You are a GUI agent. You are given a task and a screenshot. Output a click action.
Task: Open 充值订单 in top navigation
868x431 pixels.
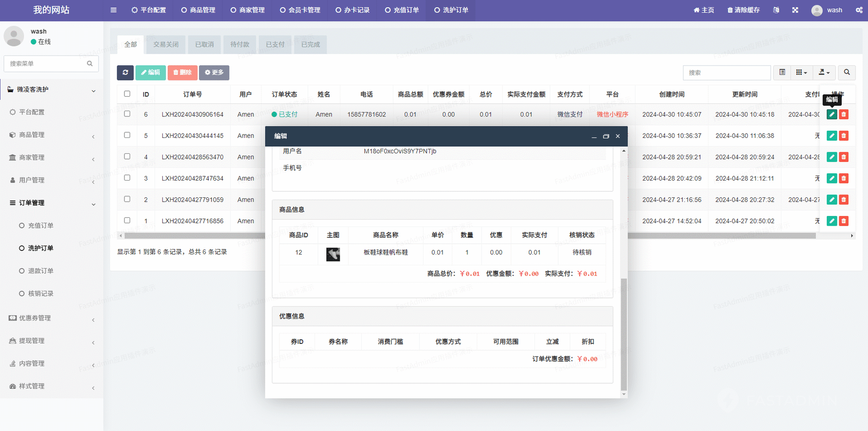(402, 10)
